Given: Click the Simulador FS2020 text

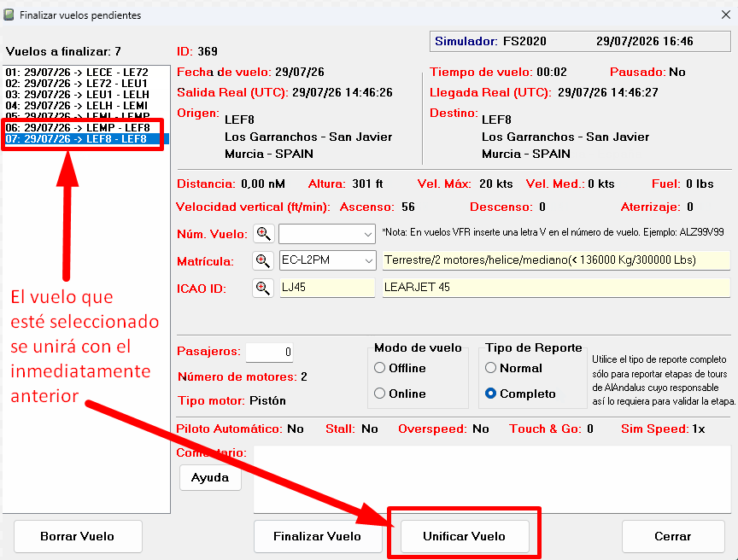Looking at the screenshot, I should 490,41.
